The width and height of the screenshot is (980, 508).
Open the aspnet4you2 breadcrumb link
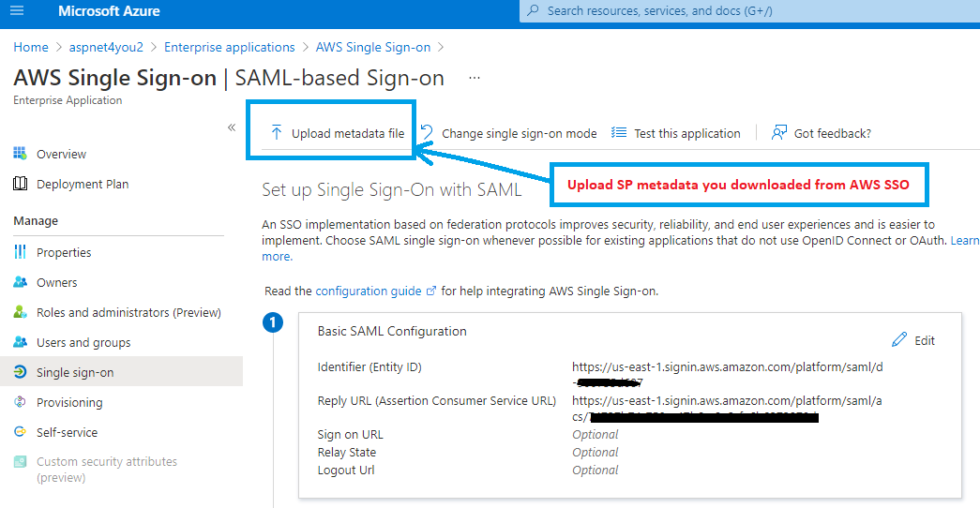(x=106, y=47)
